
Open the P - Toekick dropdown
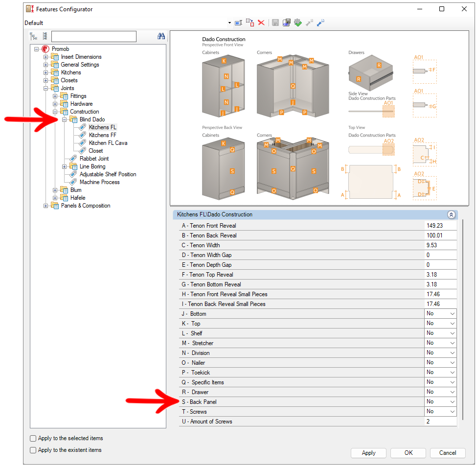click(453, 373)
